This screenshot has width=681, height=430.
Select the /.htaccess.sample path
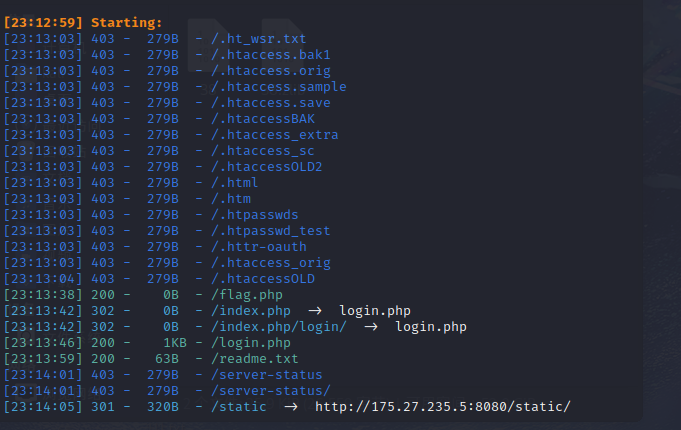point(275,87)
